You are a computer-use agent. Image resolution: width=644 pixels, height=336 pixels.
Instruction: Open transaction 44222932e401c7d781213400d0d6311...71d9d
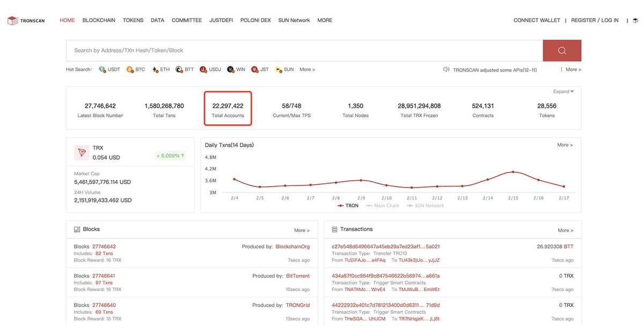coord(386,305)
